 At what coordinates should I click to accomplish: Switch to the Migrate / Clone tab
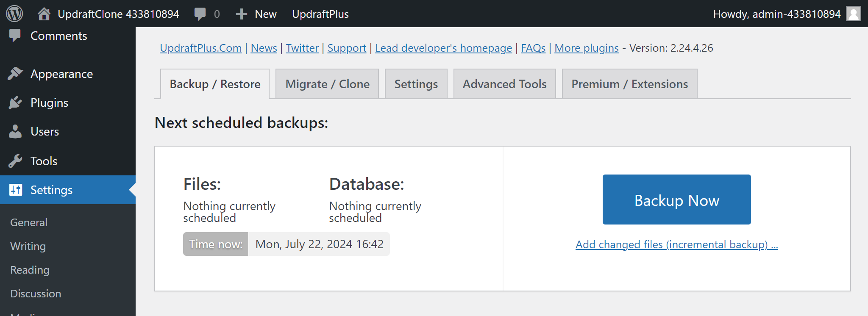click(x=327, y=84)
